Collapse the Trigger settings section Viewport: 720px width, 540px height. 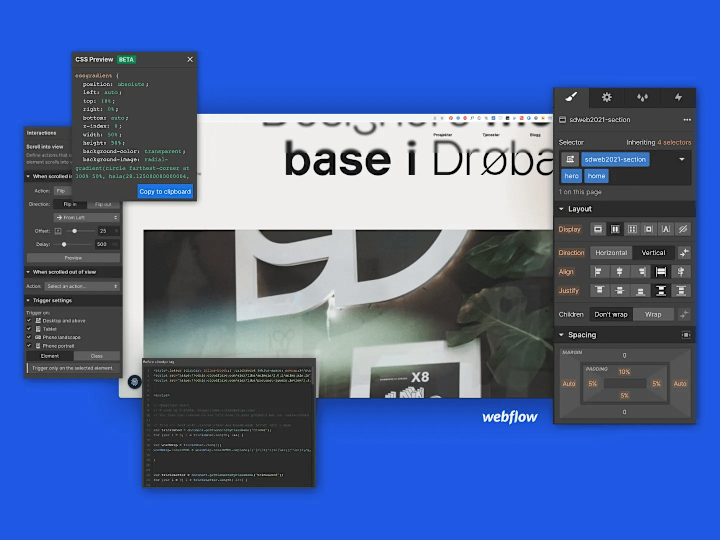[28, 301]
